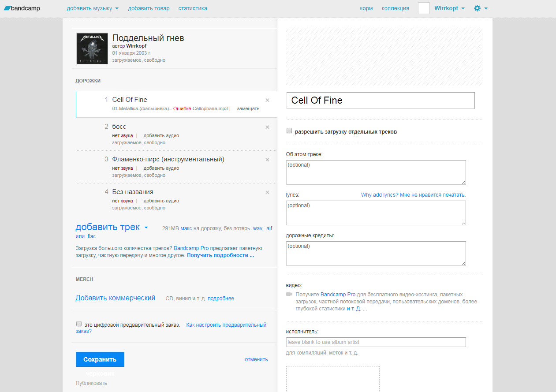
Task: Open the Wirrkopf account dropdown
Action: [449, 8]
